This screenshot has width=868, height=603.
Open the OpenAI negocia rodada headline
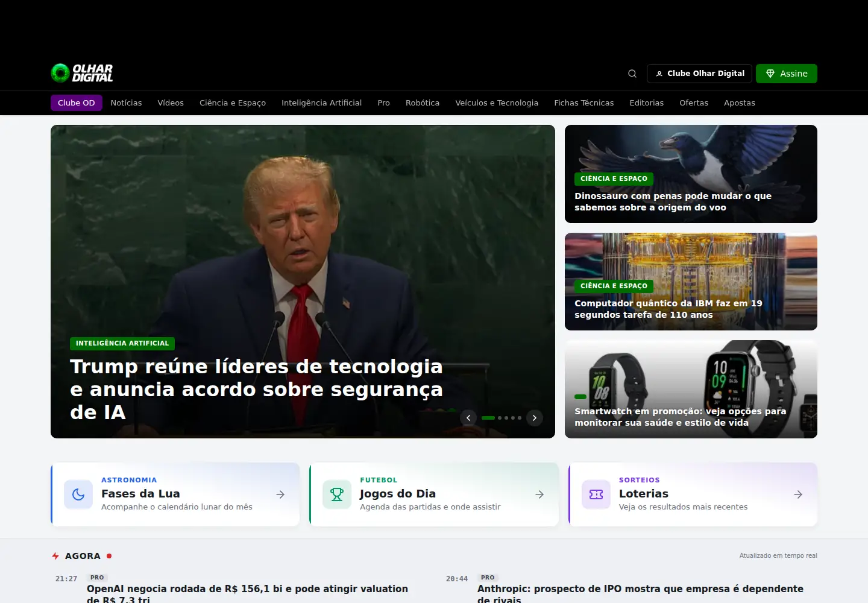[247, 593]
